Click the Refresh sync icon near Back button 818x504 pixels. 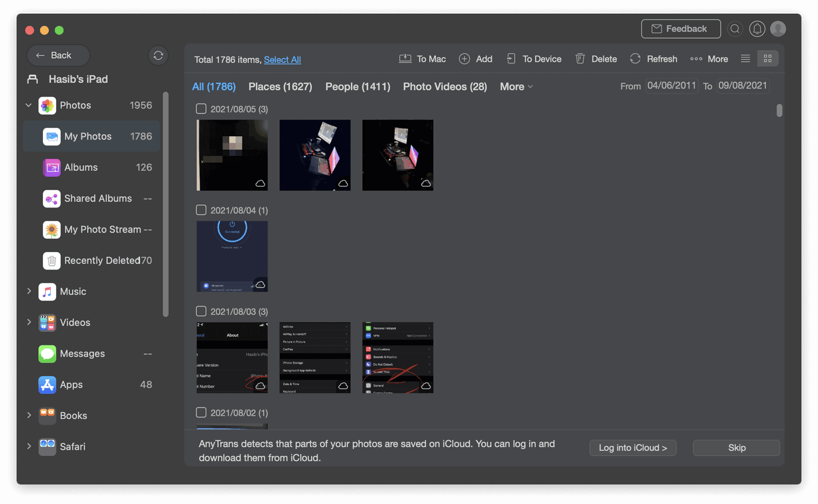[158, 55]
